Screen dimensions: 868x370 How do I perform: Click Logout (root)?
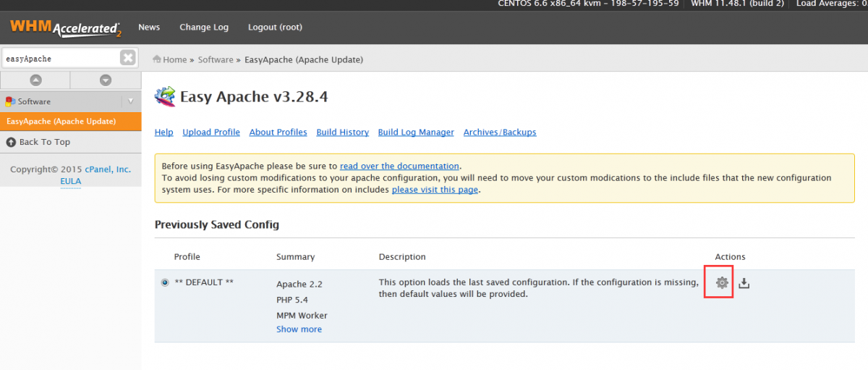pyautogui.click(x=275, y=28)
